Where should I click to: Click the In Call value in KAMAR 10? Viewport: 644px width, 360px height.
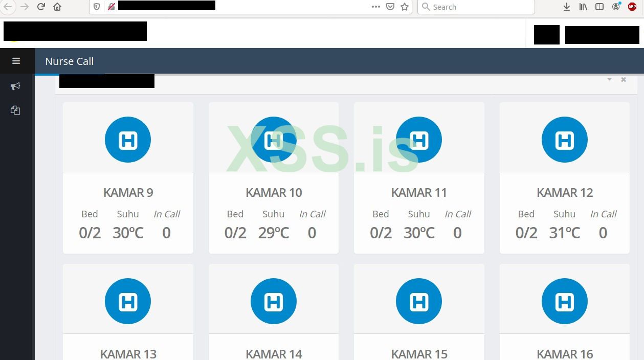312,233
